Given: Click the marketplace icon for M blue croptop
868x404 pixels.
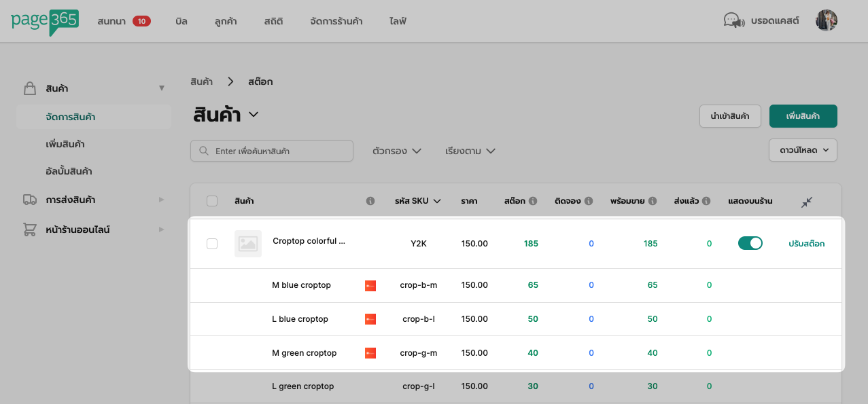Looking at the screenshot, I should [x=370, y=286].
